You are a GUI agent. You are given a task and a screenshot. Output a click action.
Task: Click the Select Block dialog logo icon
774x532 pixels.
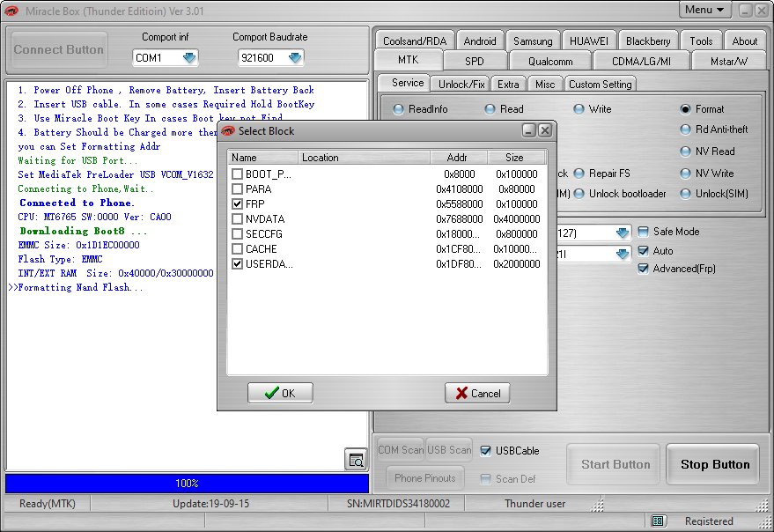(x=228, y=131)
